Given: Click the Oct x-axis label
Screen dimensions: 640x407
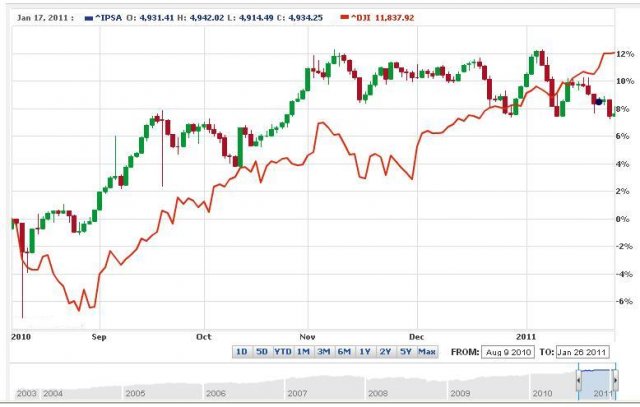Looking at the screenshot, I should point(203,337).
